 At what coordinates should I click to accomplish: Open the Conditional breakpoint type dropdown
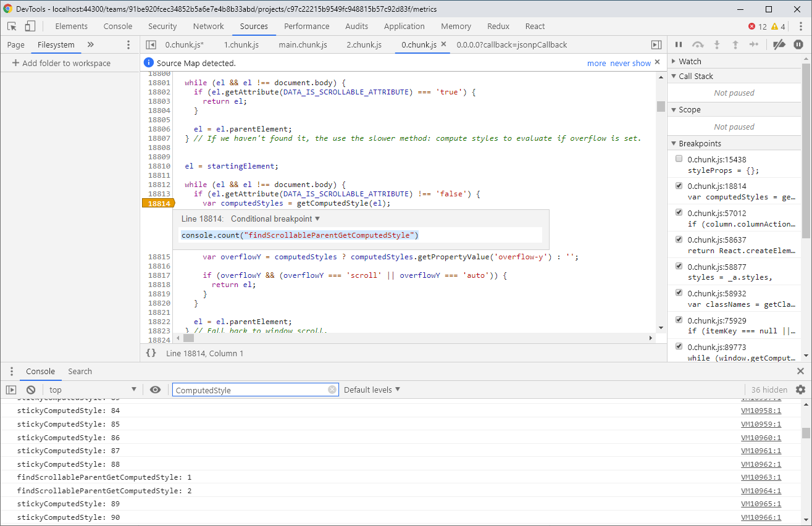pos(275,219)
